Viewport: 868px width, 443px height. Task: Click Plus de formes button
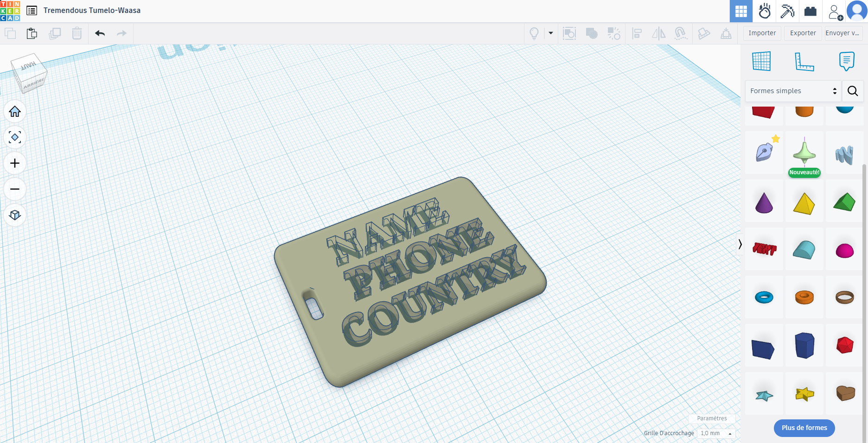pos(804,428)
